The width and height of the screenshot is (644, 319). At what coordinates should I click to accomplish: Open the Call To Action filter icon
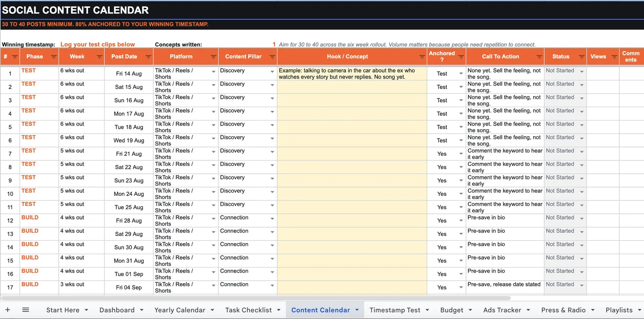[x=539, y=57]
